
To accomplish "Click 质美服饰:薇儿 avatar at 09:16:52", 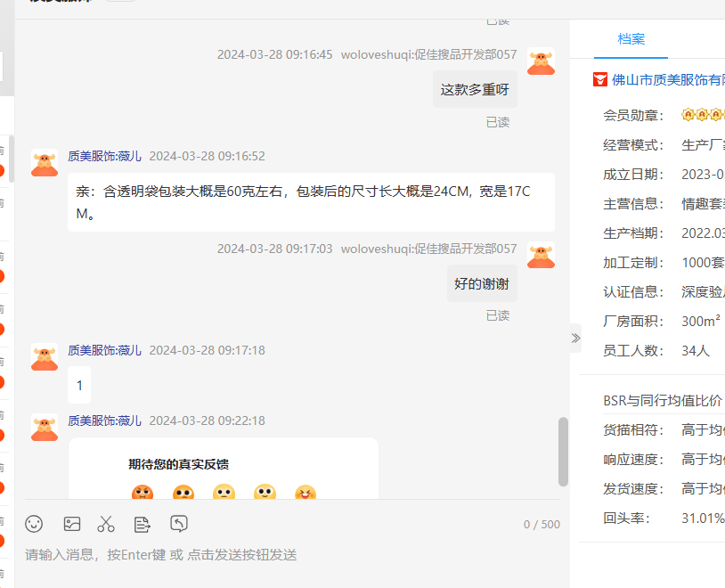I will tap(45, 162).
